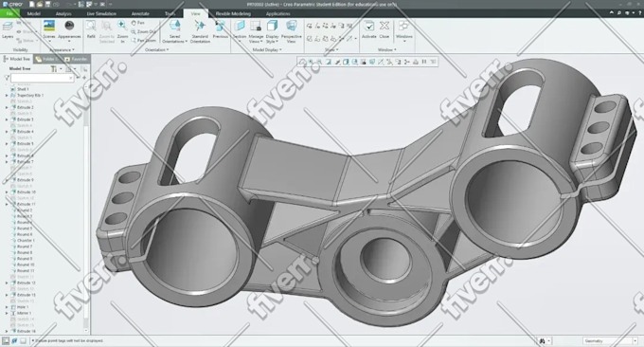Click the in-graphics Repaint icon
Screen dimensions: 644x347
coord(329,62)
